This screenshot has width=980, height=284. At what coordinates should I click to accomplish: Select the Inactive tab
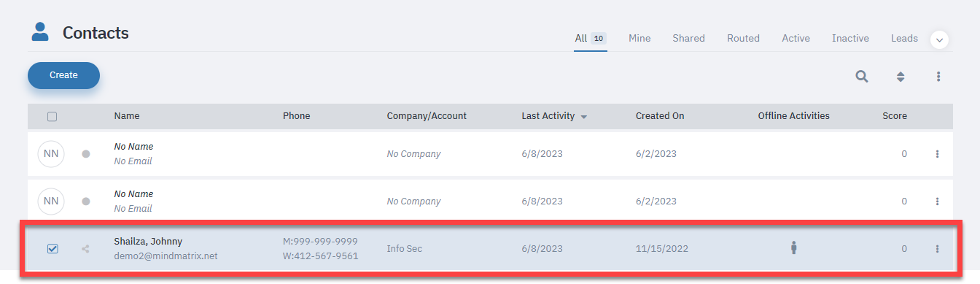(x=850, y=38)
